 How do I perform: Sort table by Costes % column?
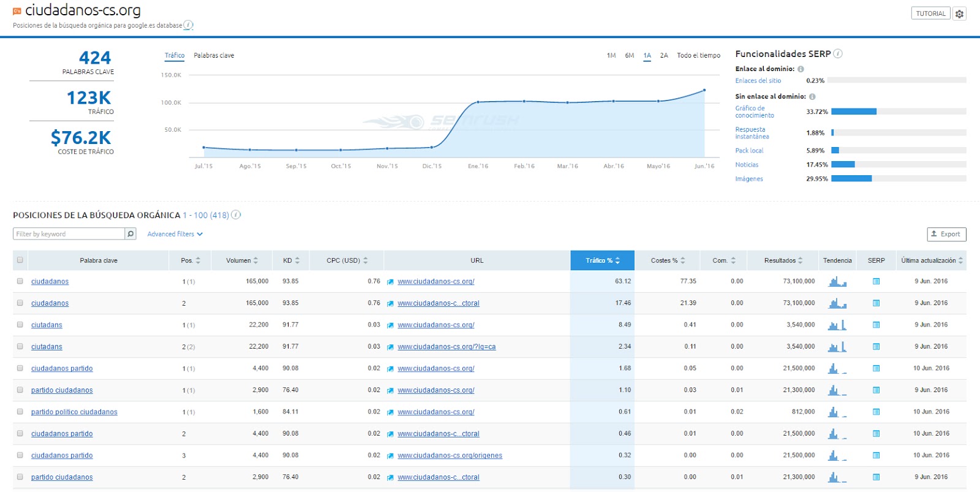668,260
